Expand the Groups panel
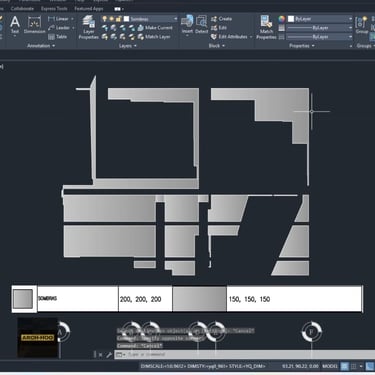Image resolution: width=375 pixels, height=375 pixels. [x=365, y=46]
